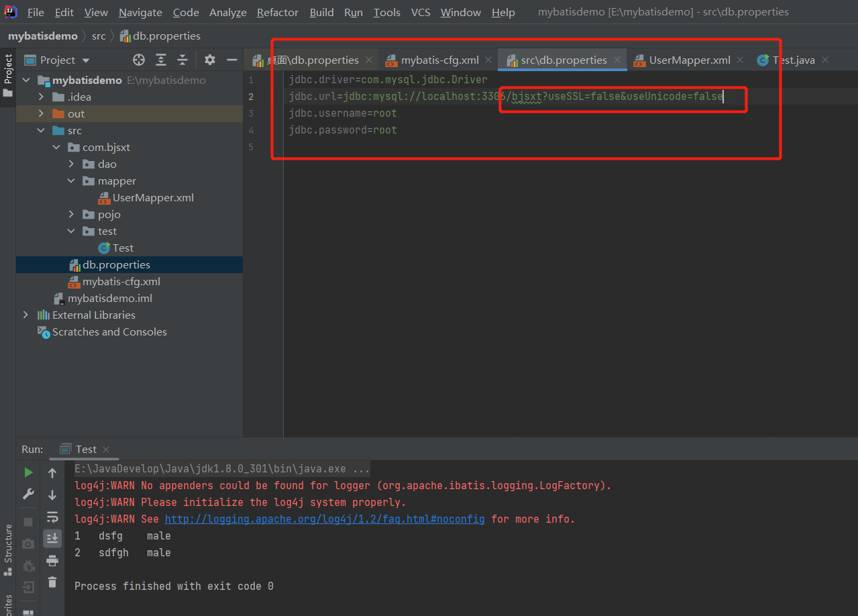
Task: Click the camera thread dump icon
Action: pos(28,544)
